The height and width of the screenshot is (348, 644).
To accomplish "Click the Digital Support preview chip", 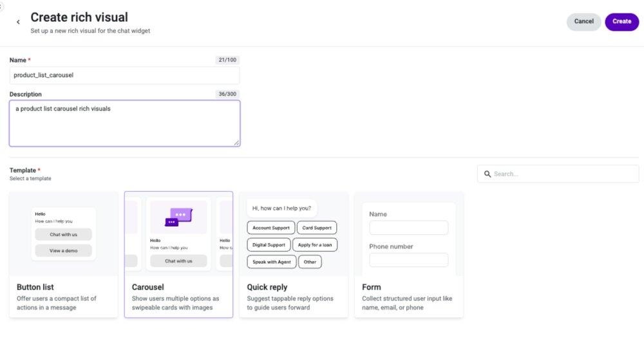I will [x=269, y=244].
